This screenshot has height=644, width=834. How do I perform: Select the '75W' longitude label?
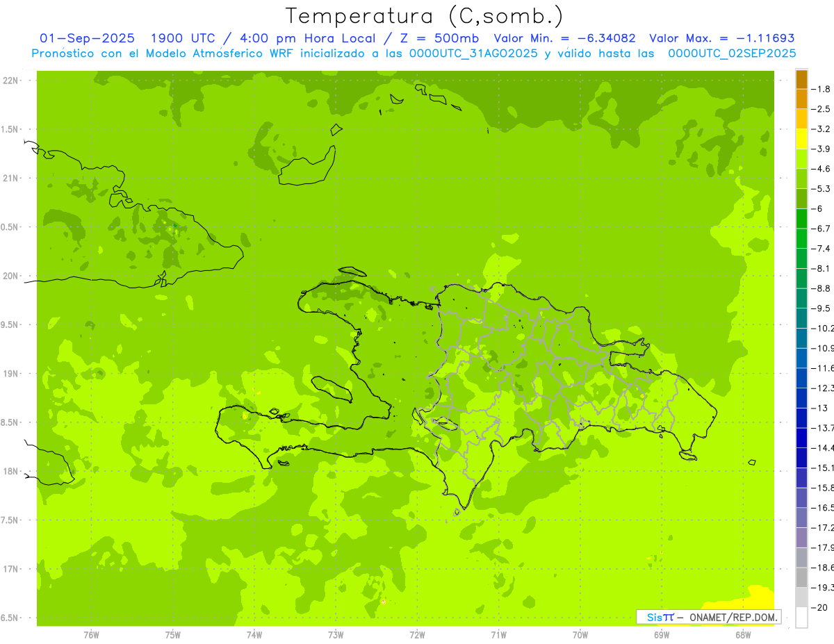(173, 635)
